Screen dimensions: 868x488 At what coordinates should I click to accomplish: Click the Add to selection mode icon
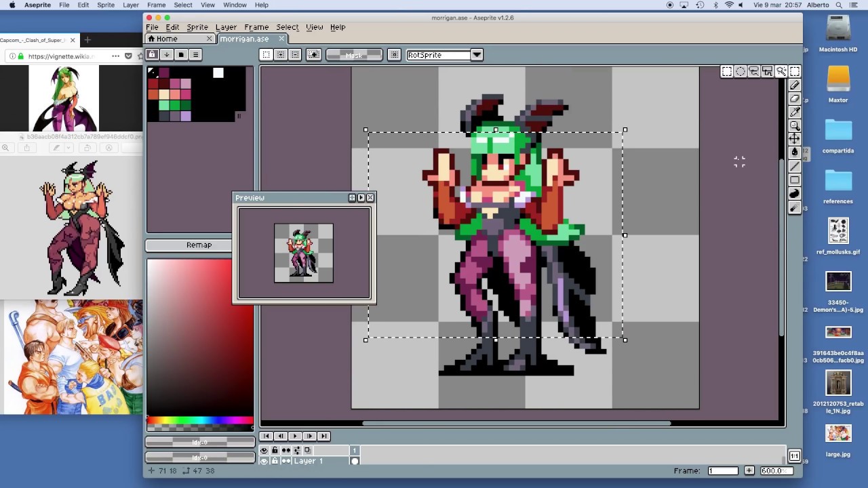tap(281, 55)
